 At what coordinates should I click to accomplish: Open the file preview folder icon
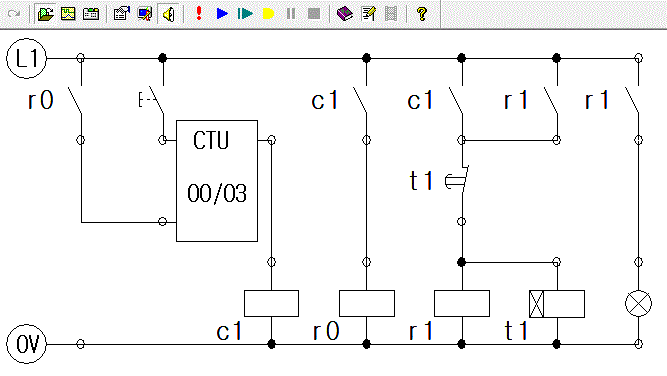46,14
